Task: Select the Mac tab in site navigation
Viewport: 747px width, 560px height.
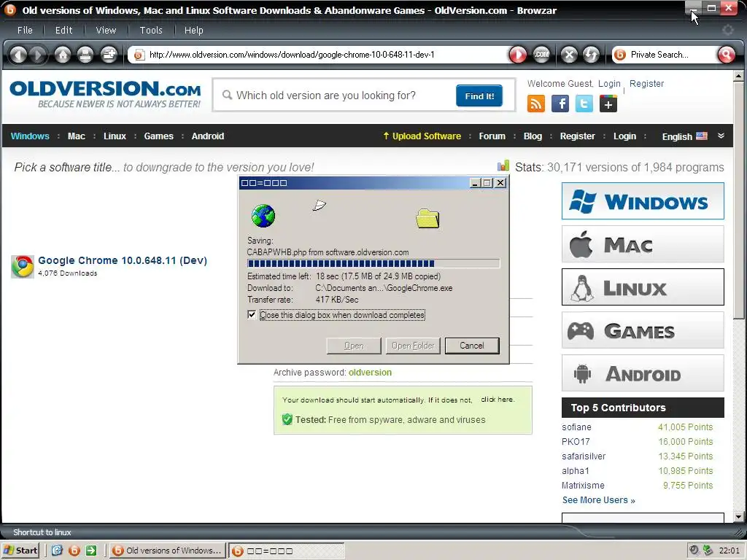Action: tap(76, 136)
